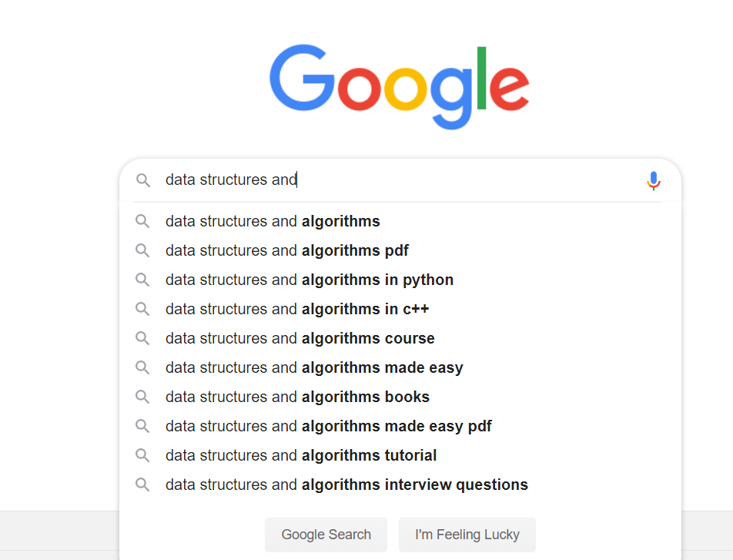Image resolution: width=733 pixels, height=560 pixels.
Task: Select "data structures and algorithms in c++"
Action: coord(297,310)
